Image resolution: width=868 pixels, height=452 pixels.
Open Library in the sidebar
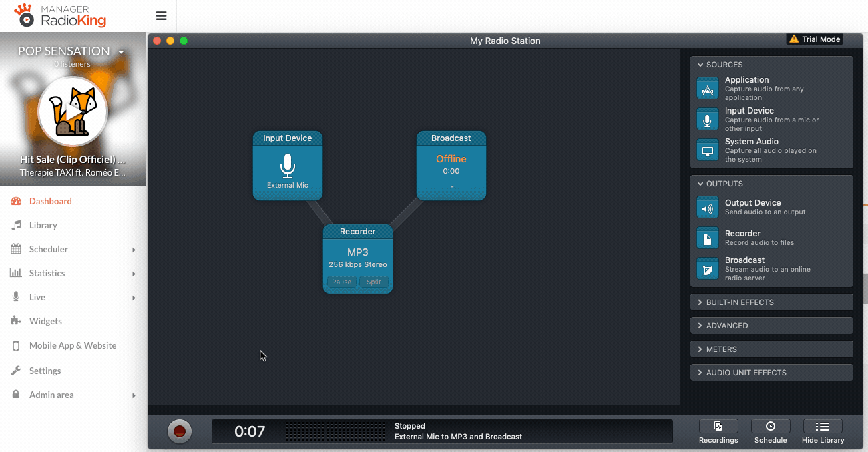click(x=43, y=225)
